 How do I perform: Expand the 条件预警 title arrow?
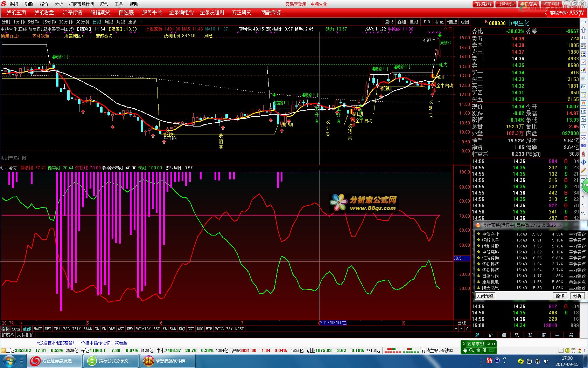point(560,225)
